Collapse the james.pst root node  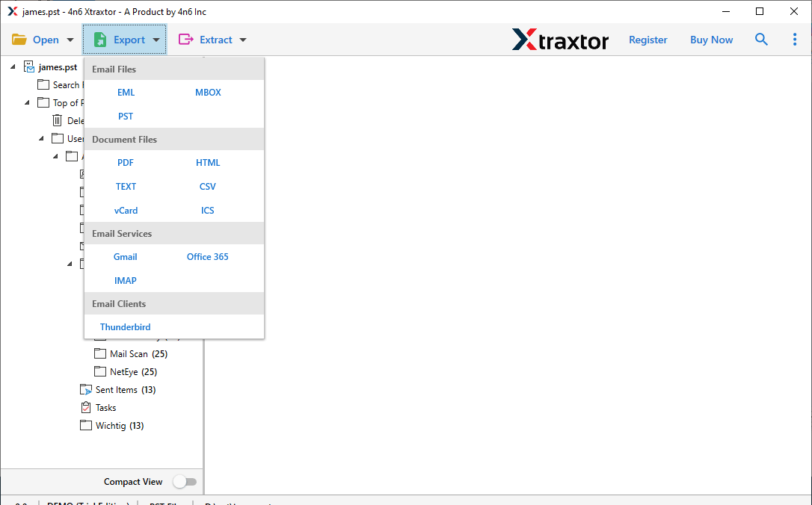point(14,67)
